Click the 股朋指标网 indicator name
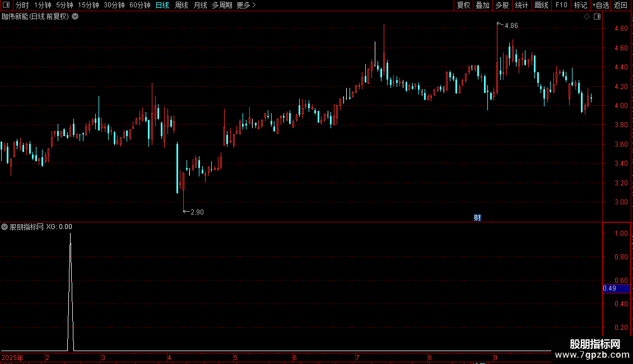This screenshot has height=364, width=633. tap(27, 227)
